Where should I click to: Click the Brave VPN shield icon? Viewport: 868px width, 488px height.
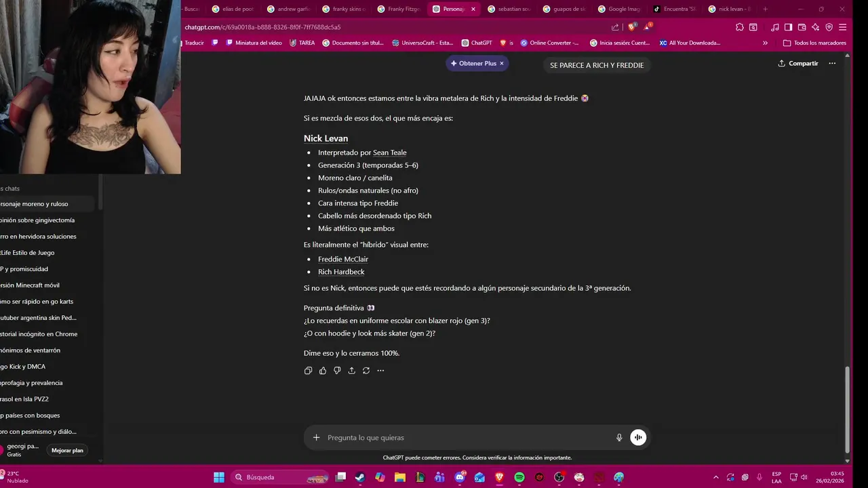pos(829,27)
